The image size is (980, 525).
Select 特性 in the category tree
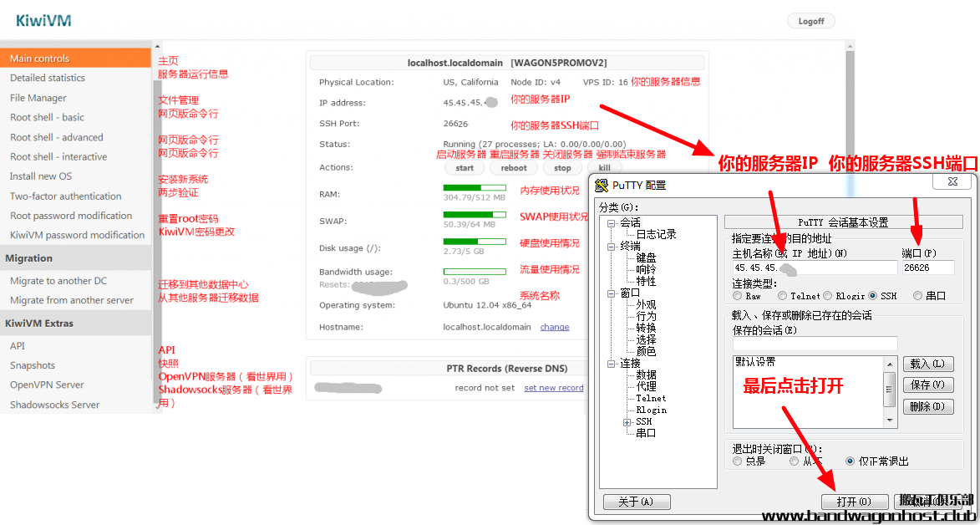pos(647,282)
